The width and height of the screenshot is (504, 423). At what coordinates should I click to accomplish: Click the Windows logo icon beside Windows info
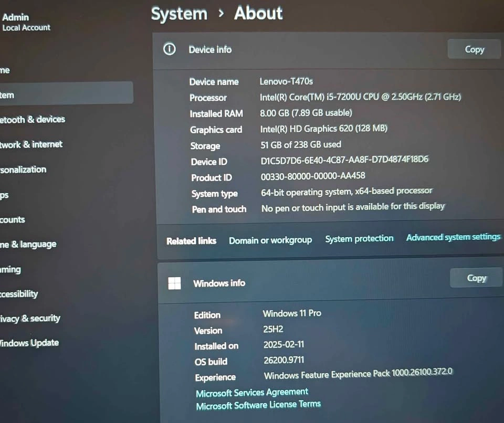click(x=174, y=283)
